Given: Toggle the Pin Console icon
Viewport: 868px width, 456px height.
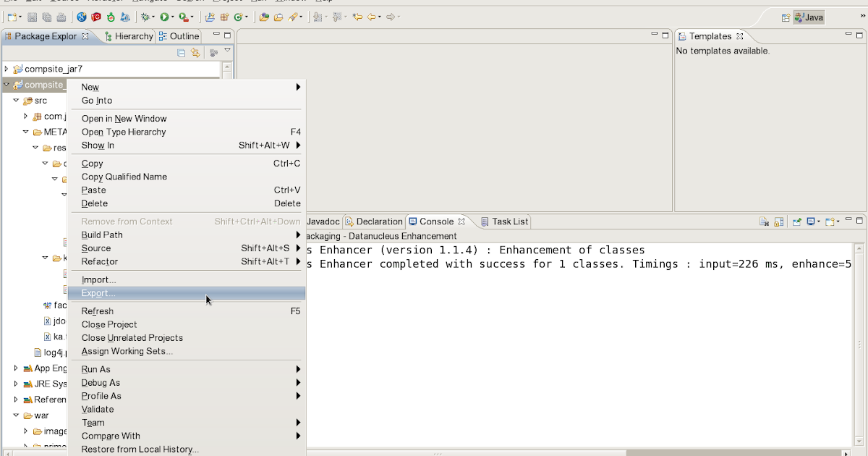Looking at the screenshot, I should pos(796,222).
